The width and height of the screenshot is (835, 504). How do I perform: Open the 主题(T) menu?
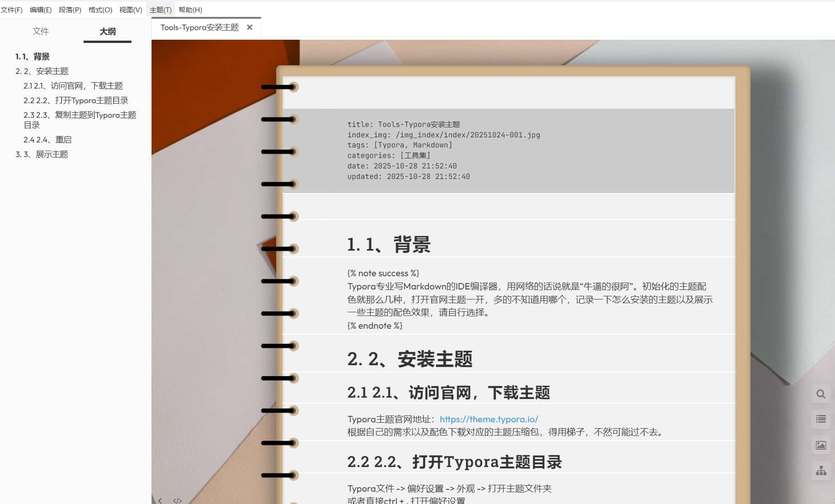pos(160,10)
